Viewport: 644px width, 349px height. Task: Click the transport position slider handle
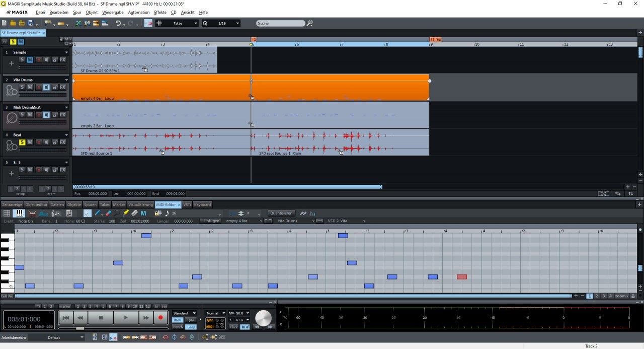(79, 328)
